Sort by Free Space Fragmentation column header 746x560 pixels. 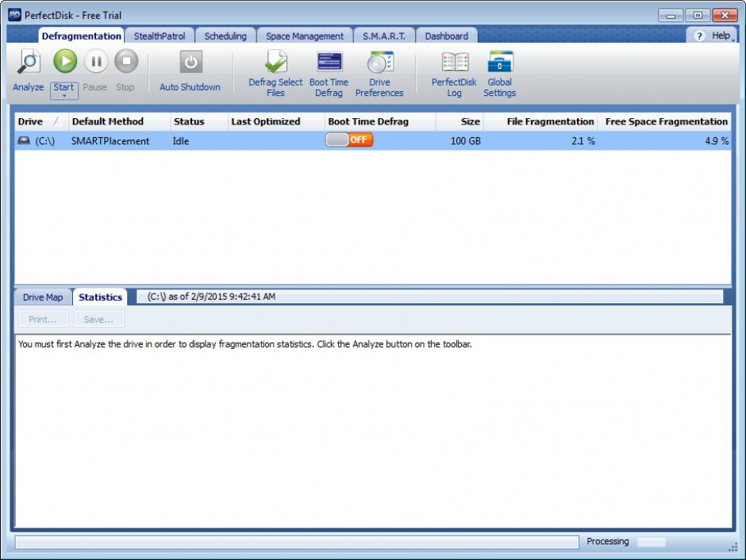[664, 121]
